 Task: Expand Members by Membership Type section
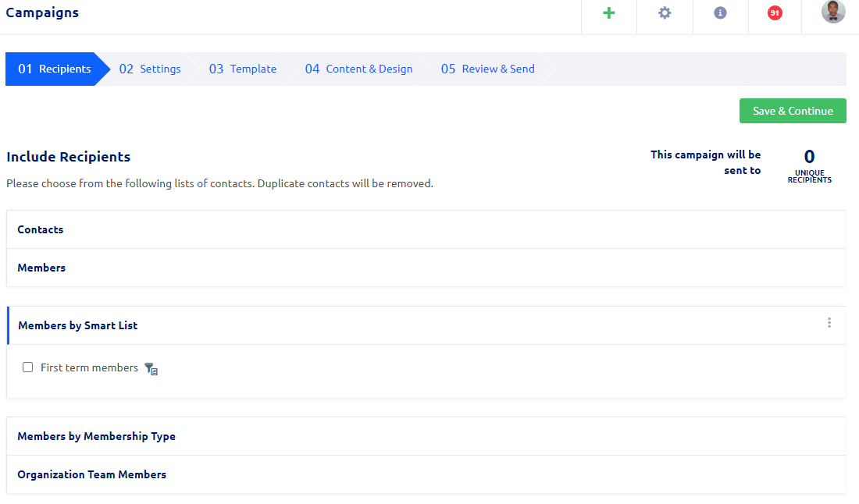(426, 437)
